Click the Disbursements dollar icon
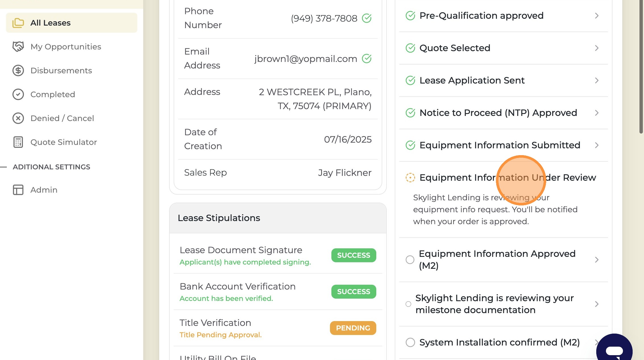This screenshot has height=360, width=644. [x=18, y=70]
